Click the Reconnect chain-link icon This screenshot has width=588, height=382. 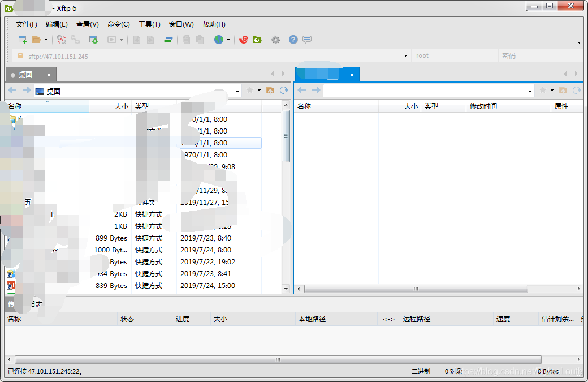click(x=75, y=40)
